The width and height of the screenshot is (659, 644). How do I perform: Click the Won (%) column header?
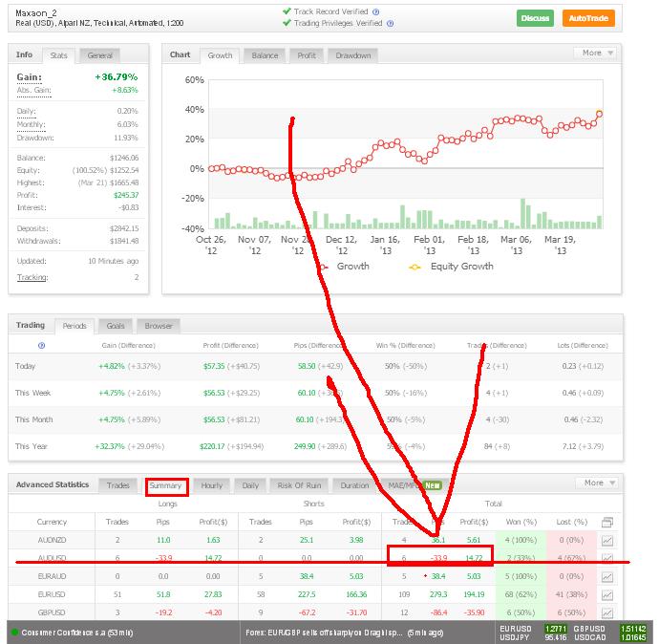point(521,522)
